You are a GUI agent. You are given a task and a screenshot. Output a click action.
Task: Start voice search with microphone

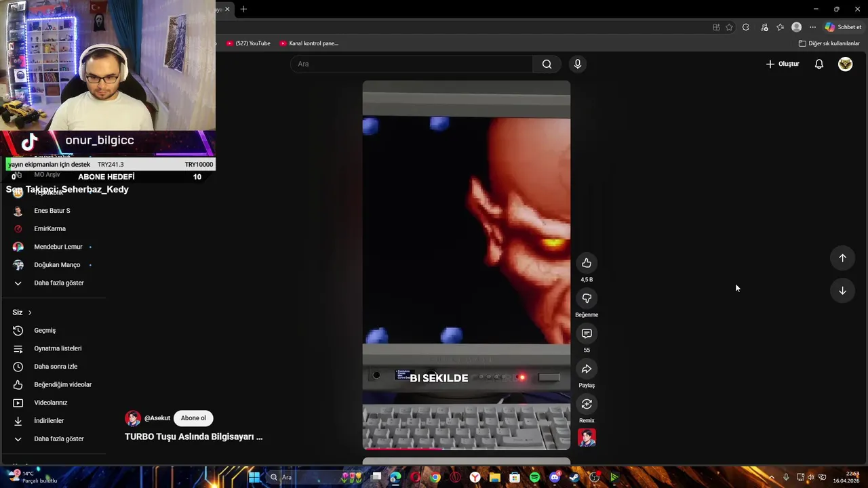577,64
